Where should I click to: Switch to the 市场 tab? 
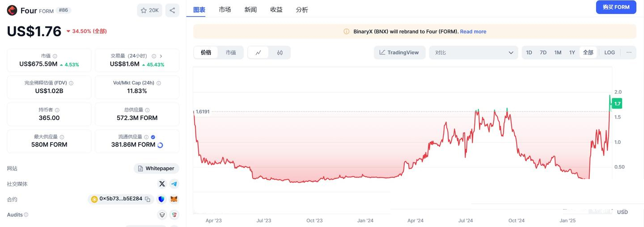[x=225, y=9]
